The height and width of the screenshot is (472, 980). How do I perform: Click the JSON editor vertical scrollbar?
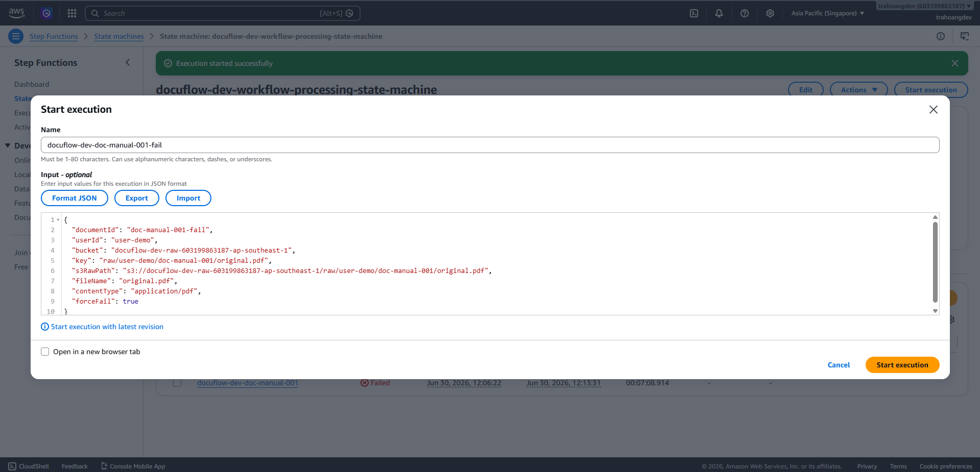tap(936, 262)
